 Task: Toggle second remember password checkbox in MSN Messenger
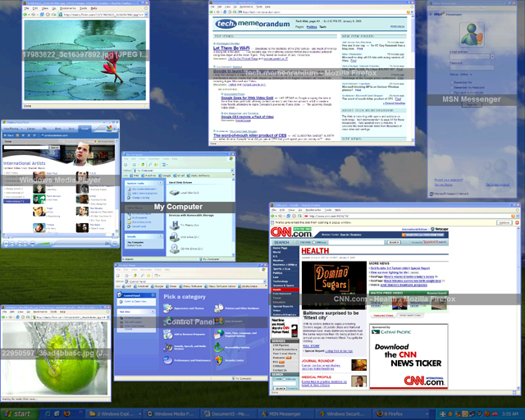(x=452, y=88)
